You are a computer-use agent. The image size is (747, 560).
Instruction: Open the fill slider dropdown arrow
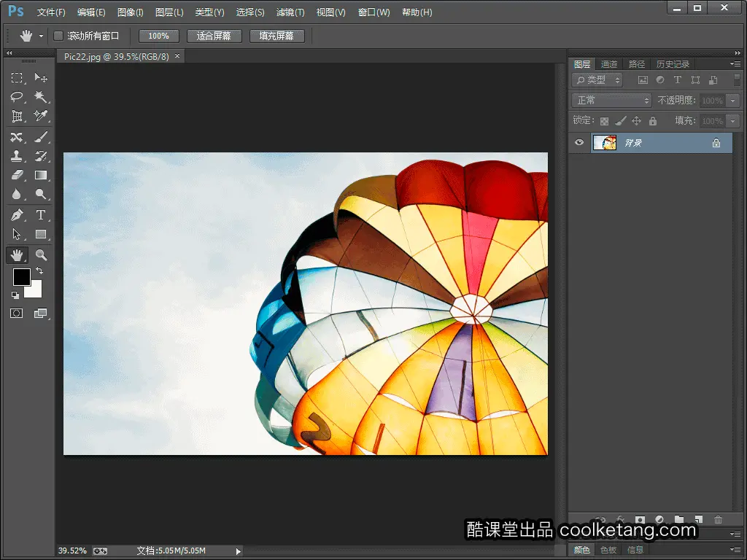[733, 121]
